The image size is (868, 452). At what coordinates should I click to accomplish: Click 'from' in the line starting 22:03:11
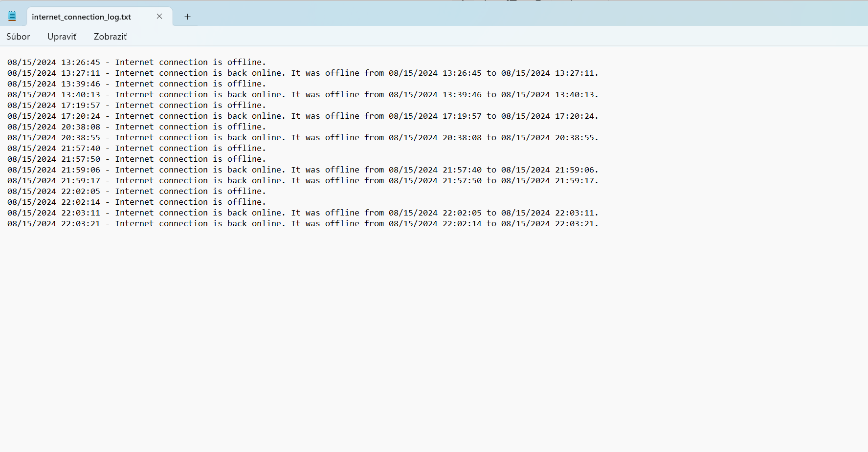click(x=374, y=213)
